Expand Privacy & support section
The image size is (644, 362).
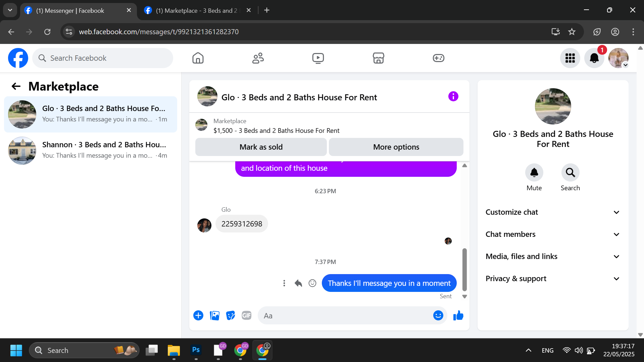click(553, 279)
